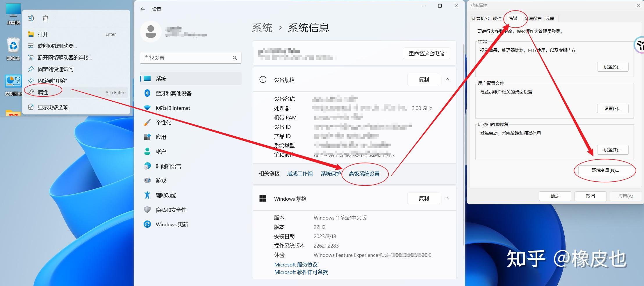Click 设置(E)... under 用户配置文件

613,108
